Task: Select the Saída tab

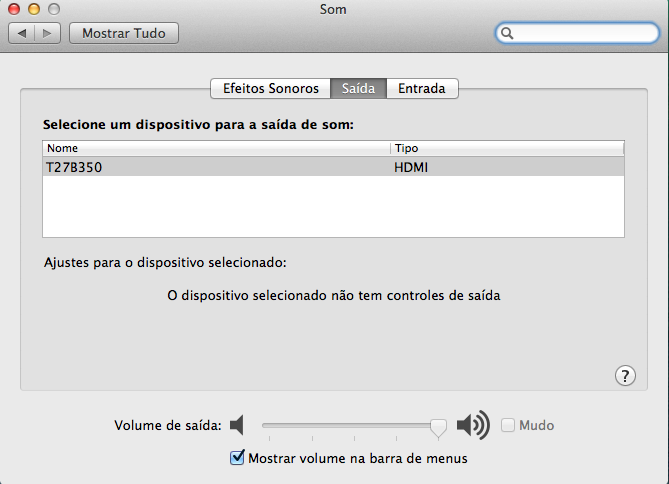Action: (x=358, y=88)
